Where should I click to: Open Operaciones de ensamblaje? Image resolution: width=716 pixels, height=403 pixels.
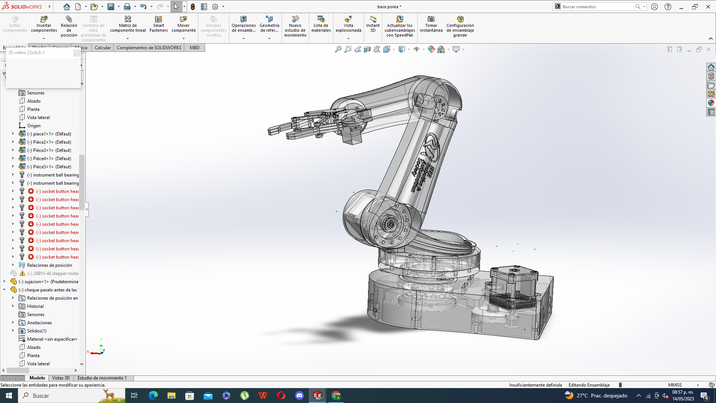(243, 24)
